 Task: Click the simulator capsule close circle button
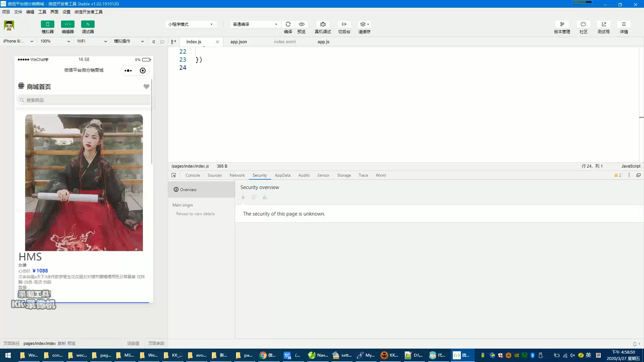pos(143,70)
